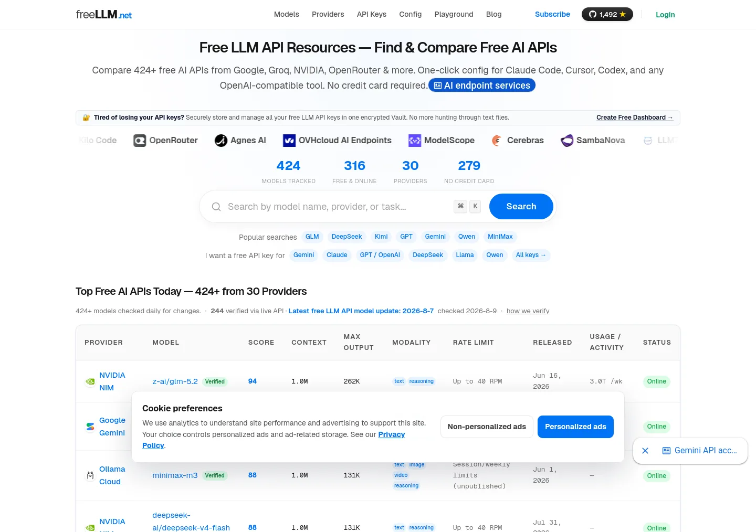Choose GPT / OpenAI free API key chip

[380, 255]
